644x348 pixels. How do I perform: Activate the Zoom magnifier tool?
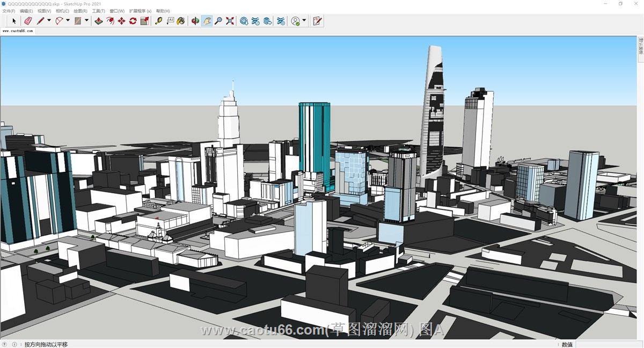pyautogui.click(x=218, y=21)
